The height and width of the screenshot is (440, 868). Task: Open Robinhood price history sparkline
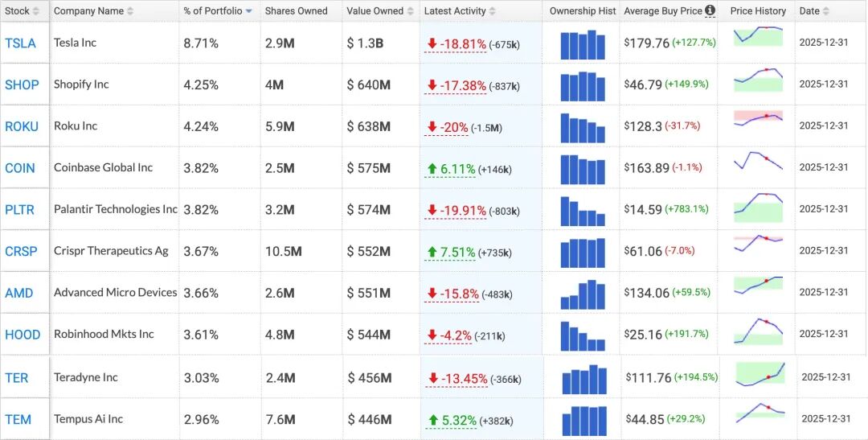click(x=759, y=331)
